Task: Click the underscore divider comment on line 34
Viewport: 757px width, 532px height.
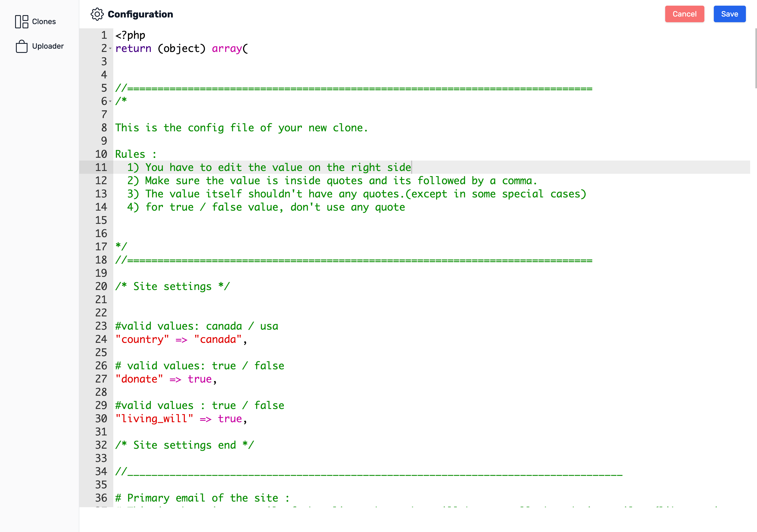Action: (x=369, y=471)
